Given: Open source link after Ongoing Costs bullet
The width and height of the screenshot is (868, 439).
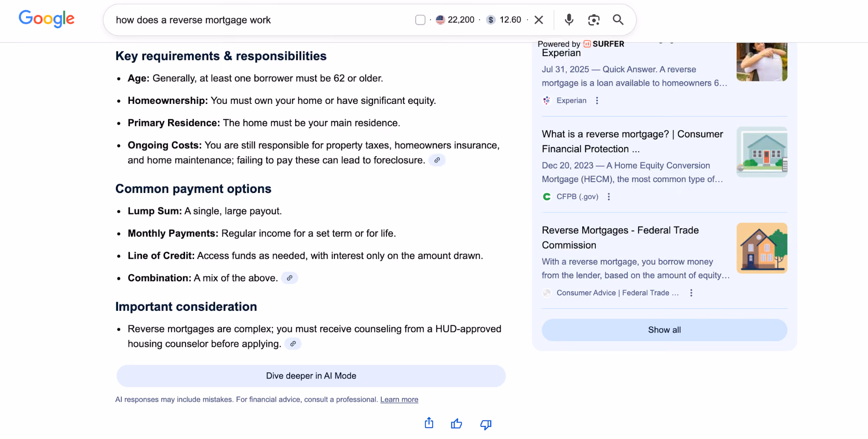Looking at the screenshot, I should pyautogui.click(x=437, y=160).
